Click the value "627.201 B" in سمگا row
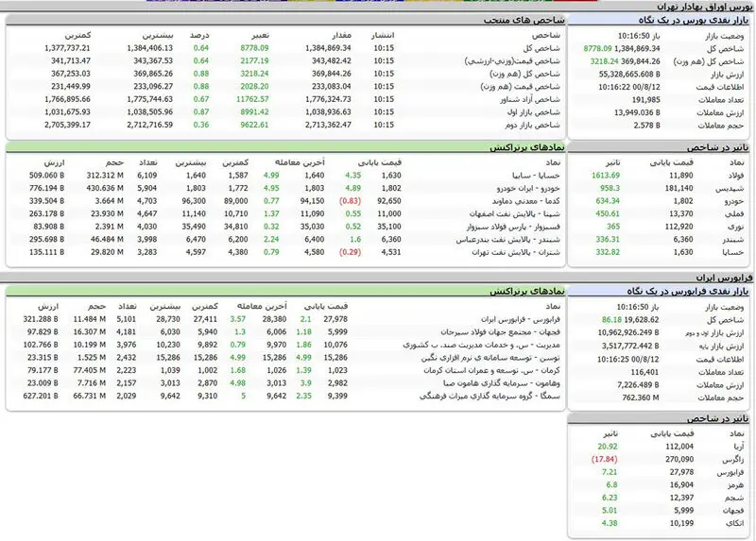 [41, 396]
